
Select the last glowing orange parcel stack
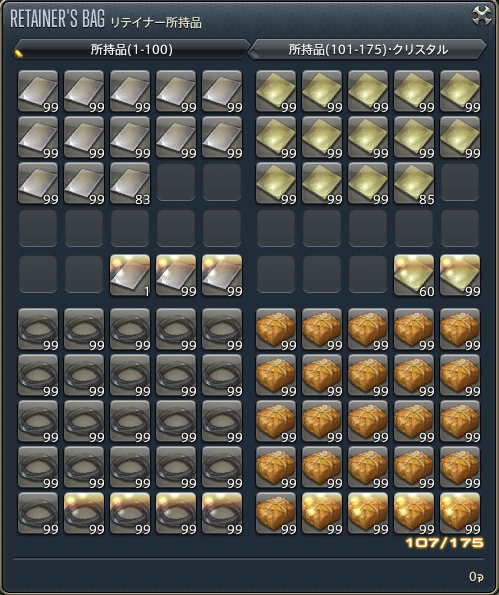[x=460, y=513]
